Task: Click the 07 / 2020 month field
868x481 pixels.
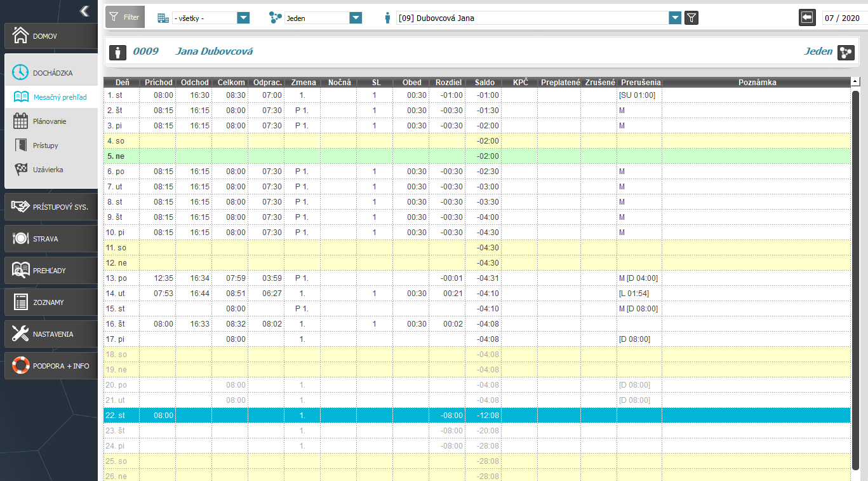Action: pyautogui.click(x=845, y=18)
